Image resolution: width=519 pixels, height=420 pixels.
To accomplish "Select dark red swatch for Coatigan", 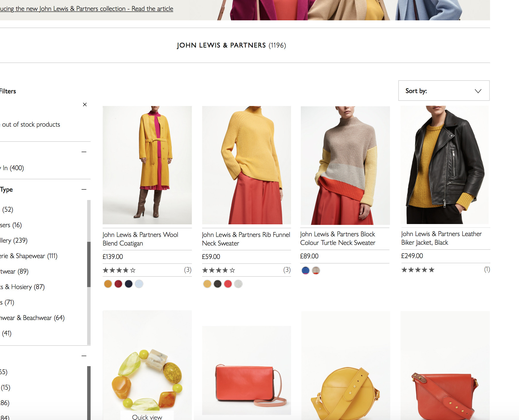I will (x=118, y=284).
